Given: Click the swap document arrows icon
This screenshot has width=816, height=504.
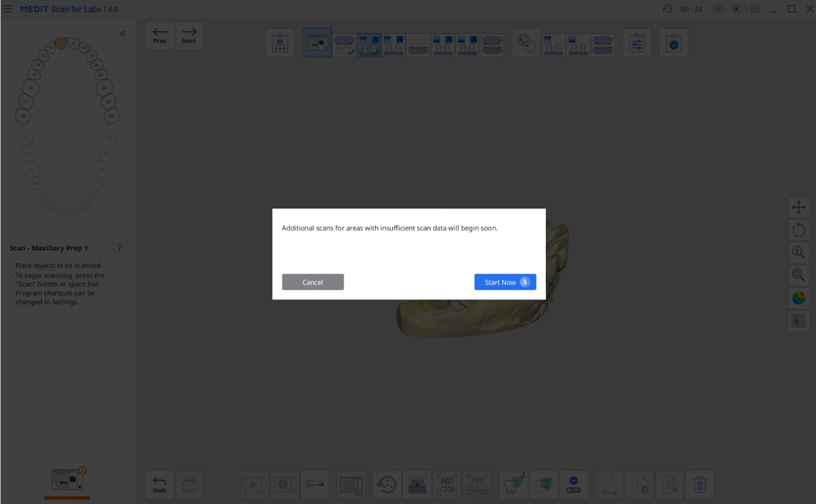Looking at the screenshot, I should coord(609,485).
